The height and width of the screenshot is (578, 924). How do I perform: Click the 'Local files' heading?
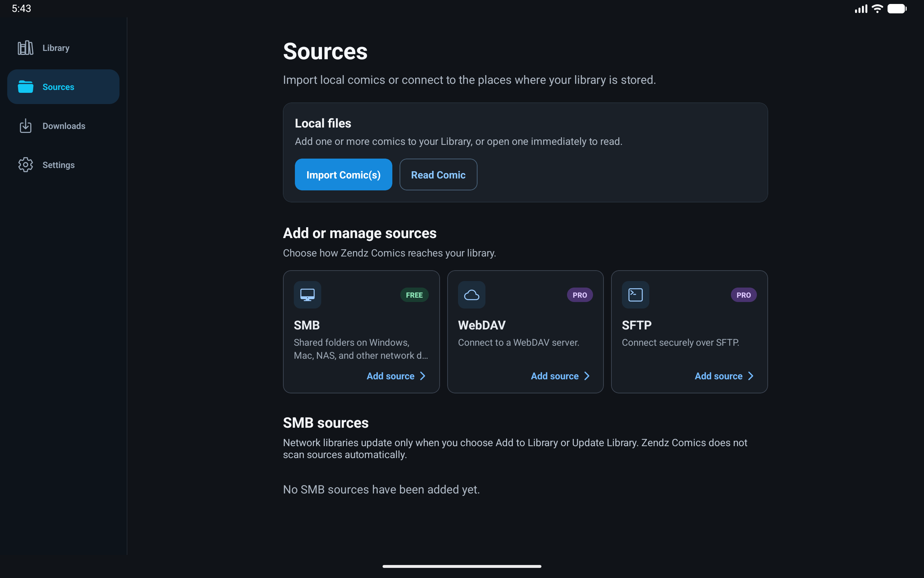(323, 123)
